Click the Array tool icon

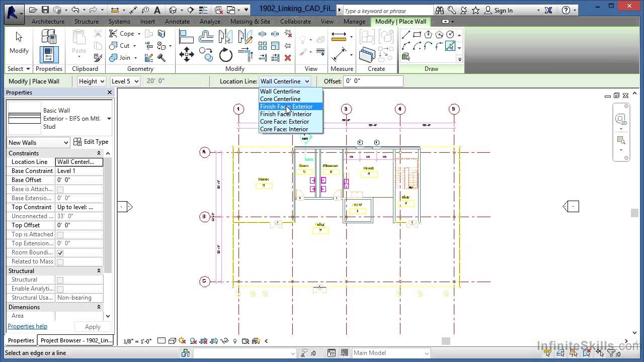click(x=263, y=46)
